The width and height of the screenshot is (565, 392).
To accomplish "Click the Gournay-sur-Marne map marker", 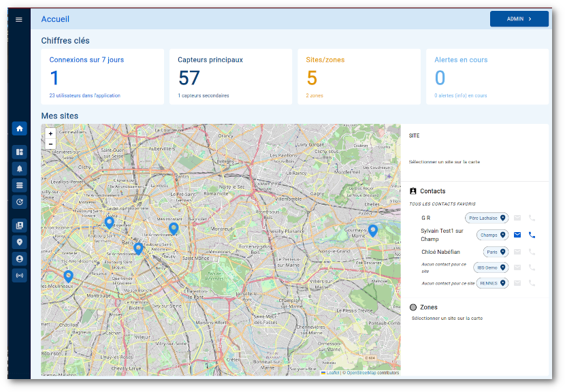I will click(372, 229).
